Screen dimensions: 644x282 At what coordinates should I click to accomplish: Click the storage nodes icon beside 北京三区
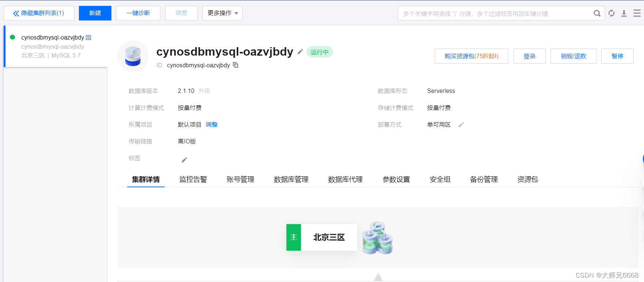click(377, 237)
